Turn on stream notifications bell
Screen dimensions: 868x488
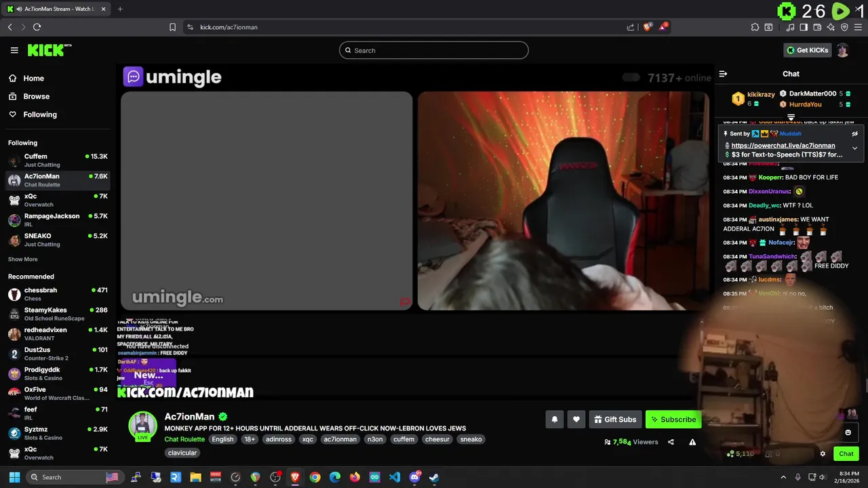(554, 420)
